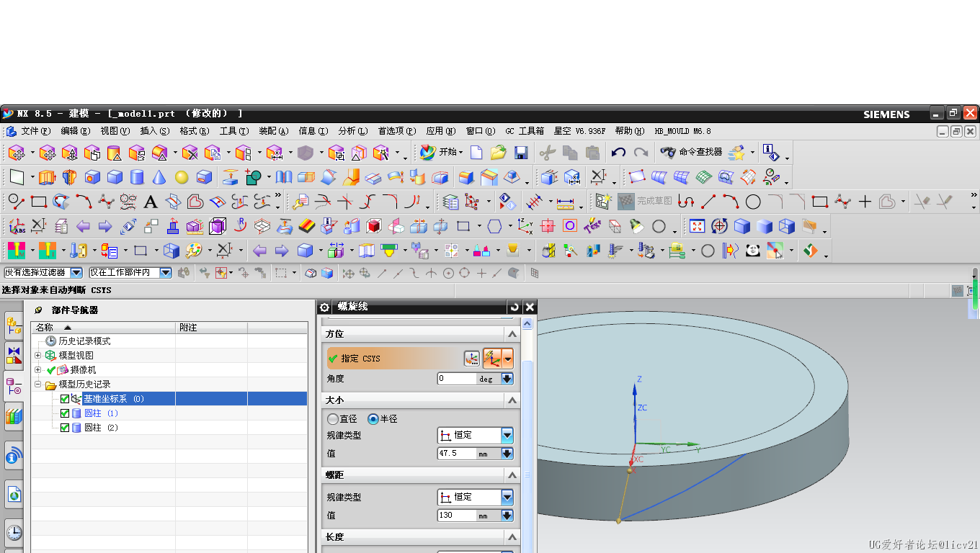This screenshot has width=980, height=553.
Task: Click the panda face icon
Action: point(753,251)
